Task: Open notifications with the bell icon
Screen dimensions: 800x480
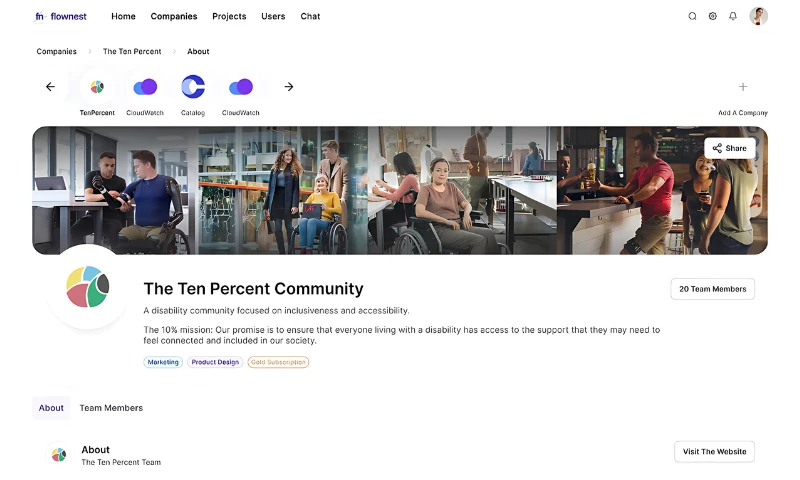Action: (x=733, y=16)
